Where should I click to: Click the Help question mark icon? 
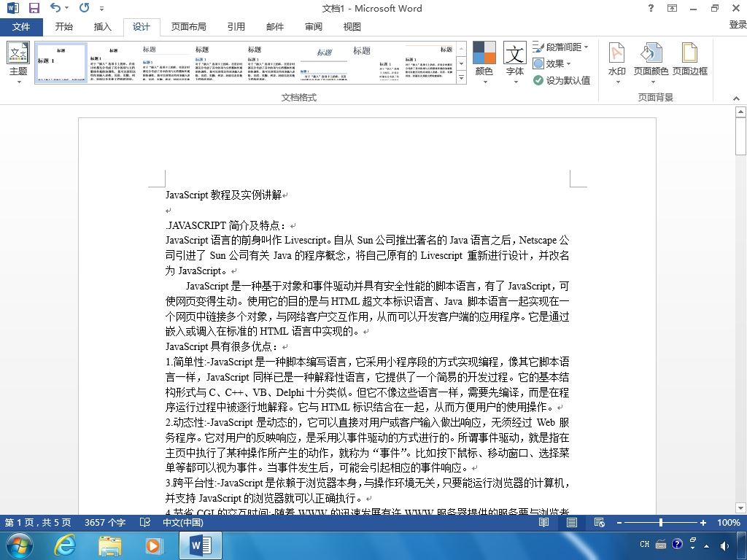[651, 8]
